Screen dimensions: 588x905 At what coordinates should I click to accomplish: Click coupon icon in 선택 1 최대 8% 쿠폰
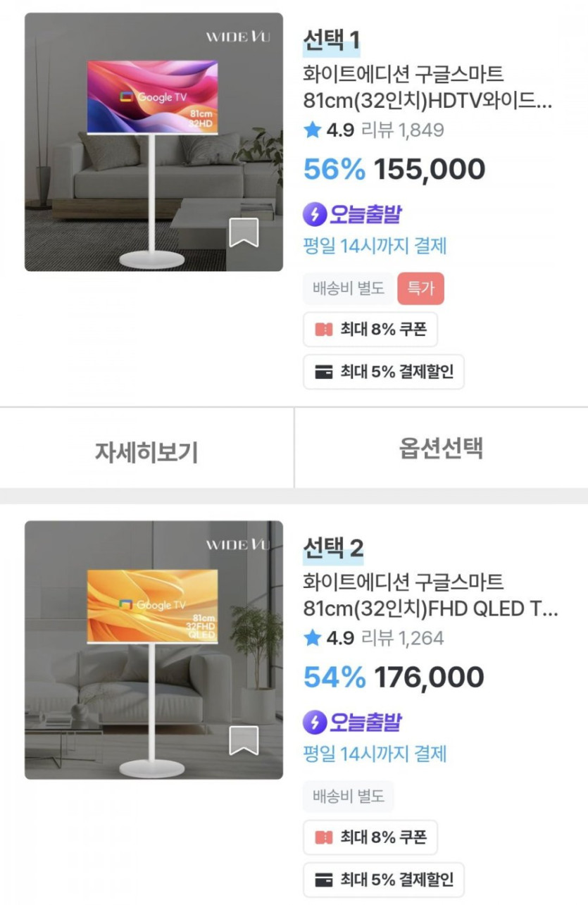pyautogui.click(x=324, y=330)
